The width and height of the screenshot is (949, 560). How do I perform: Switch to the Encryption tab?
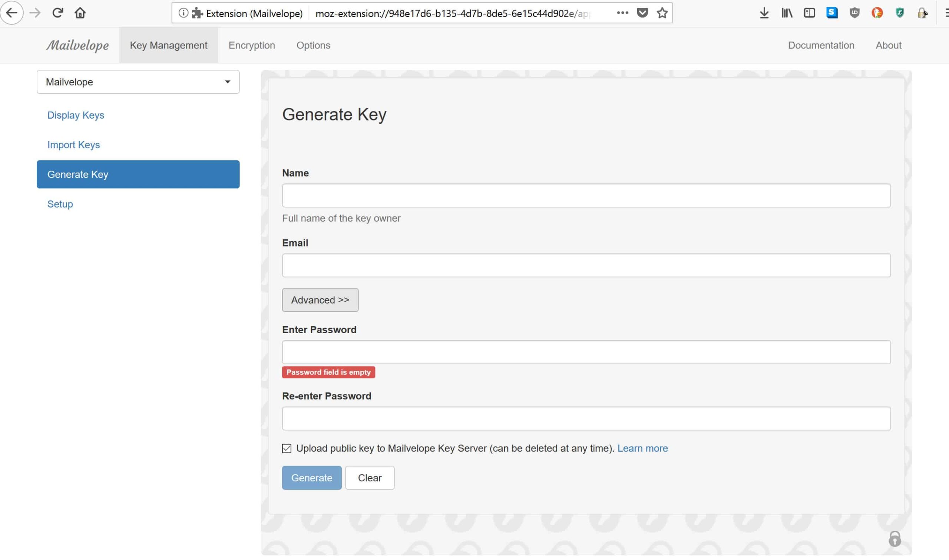(x=252, y=45)
